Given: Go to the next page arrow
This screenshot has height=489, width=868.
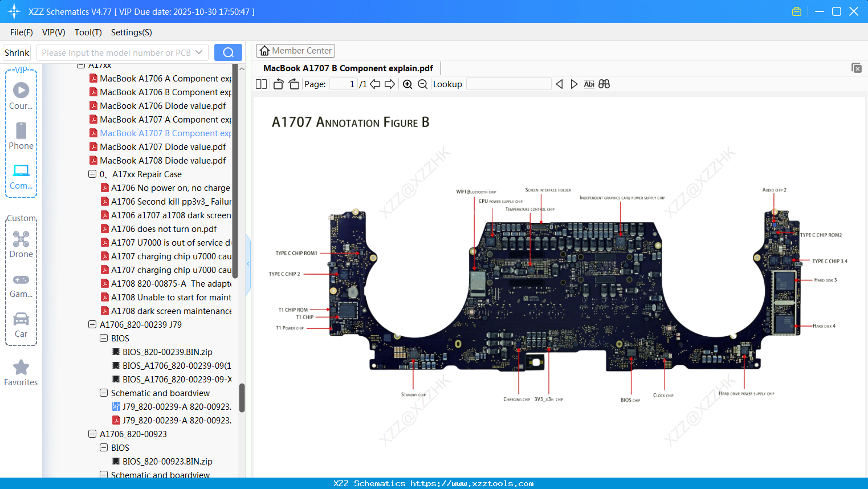Looking at the screenshot, I should click(390, 84).
